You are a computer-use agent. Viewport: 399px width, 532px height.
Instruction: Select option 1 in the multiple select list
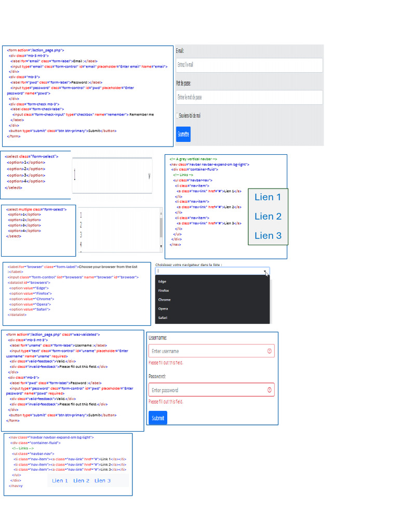(81, 215)
